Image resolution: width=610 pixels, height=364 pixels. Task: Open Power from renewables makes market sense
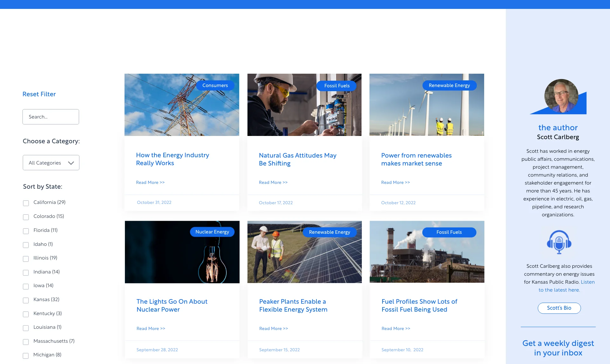(416, 159)
